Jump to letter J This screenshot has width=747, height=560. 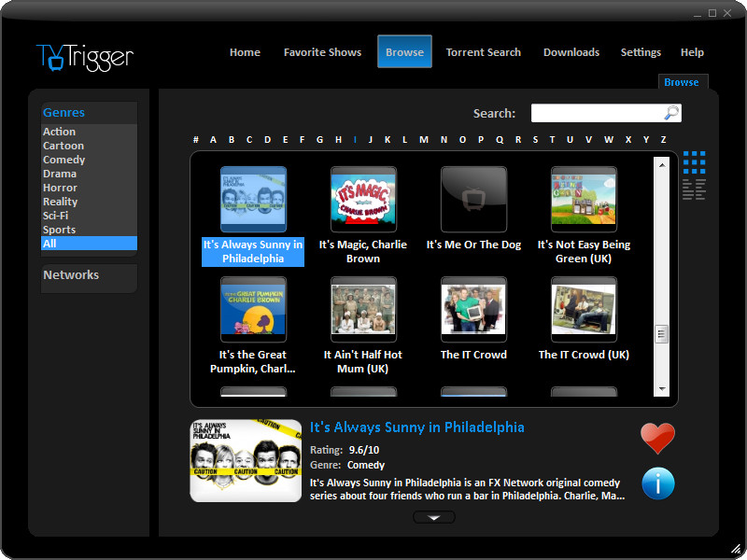[370, 140]
